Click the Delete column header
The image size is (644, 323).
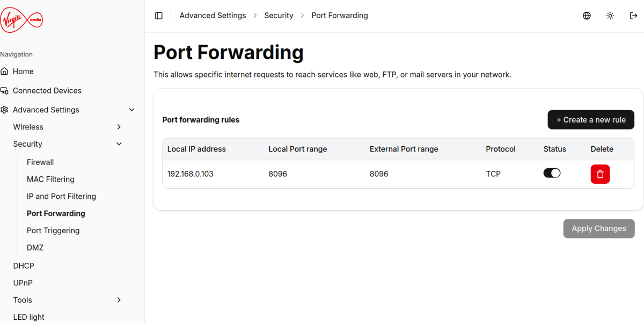(x=602, y=149)
